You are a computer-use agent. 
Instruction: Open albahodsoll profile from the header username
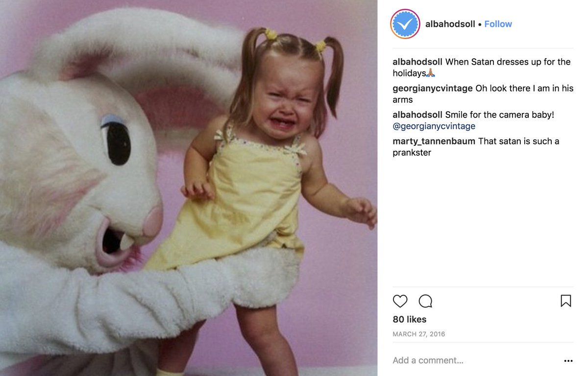pos(450,24)
